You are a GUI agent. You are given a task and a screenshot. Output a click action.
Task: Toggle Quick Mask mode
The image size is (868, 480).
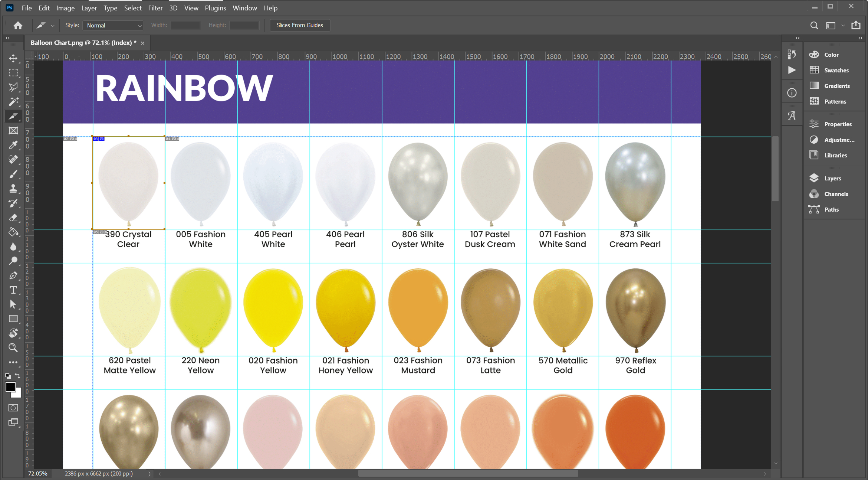pos(13,408)
